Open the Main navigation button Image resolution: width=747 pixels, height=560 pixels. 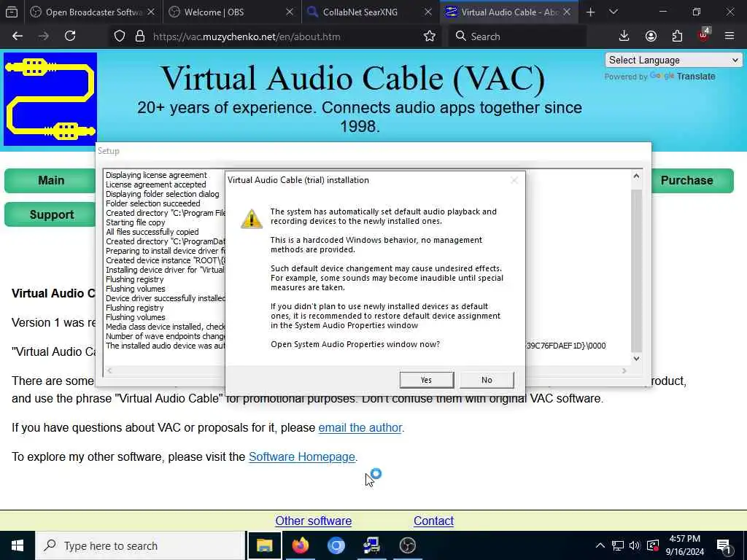(x=51, y=181)
